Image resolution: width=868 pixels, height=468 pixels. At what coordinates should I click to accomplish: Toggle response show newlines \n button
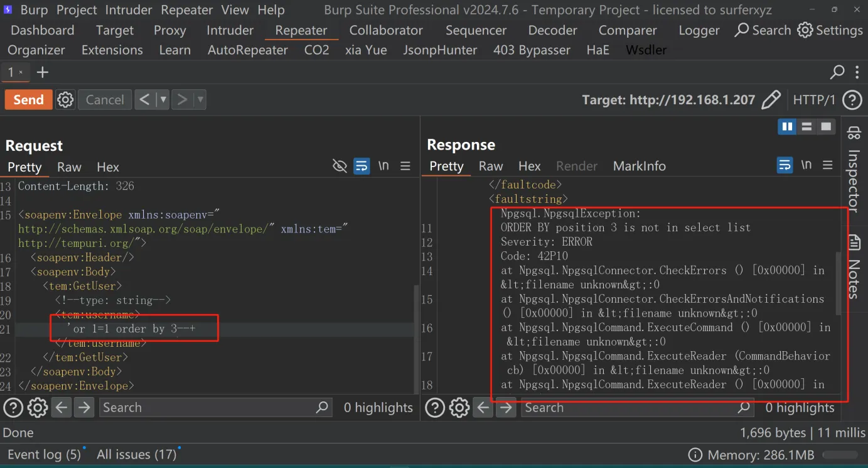(806, 165)
